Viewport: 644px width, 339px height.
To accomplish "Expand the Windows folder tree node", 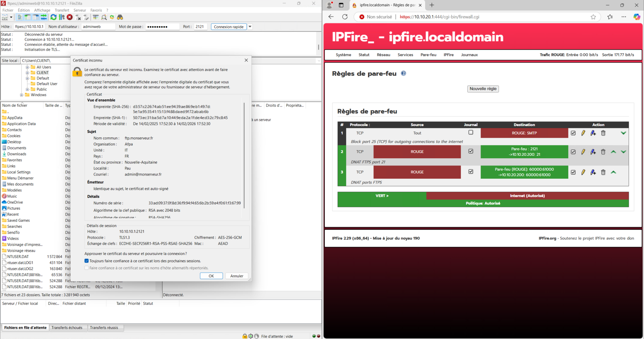I will pyautogui.click(x=22, y=95).
